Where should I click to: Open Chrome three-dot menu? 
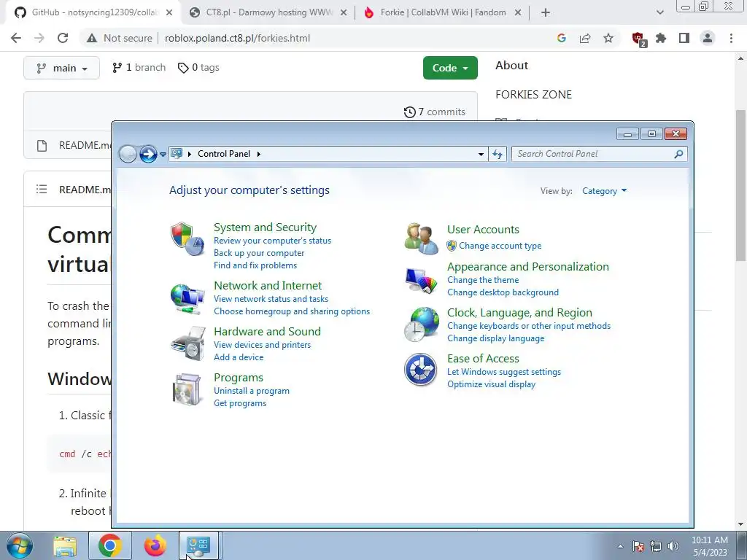coord(731,38)
